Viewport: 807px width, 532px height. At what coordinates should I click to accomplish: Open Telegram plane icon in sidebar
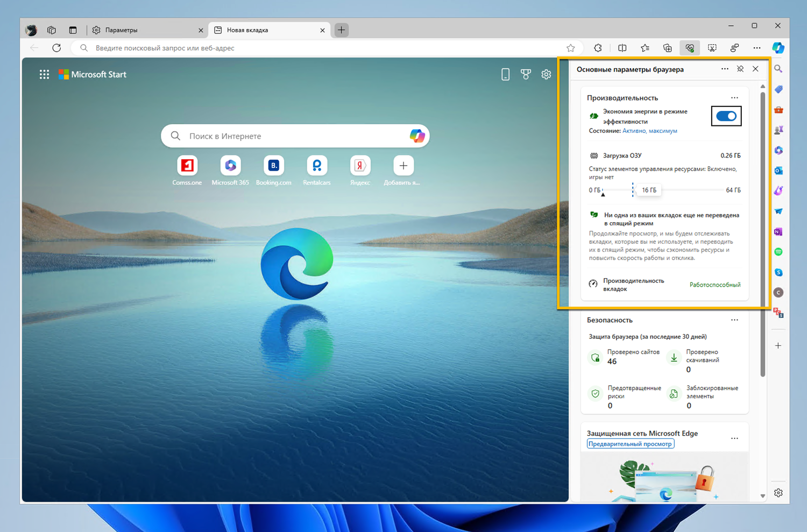coord(778,211)
